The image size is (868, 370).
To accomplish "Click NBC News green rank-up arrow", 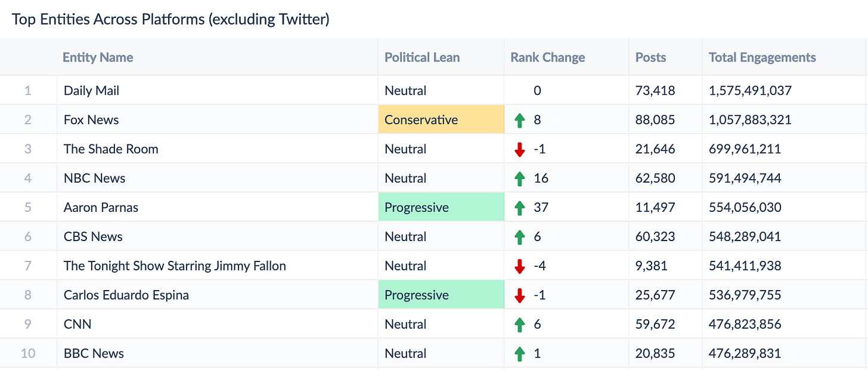I will [519, 178].
